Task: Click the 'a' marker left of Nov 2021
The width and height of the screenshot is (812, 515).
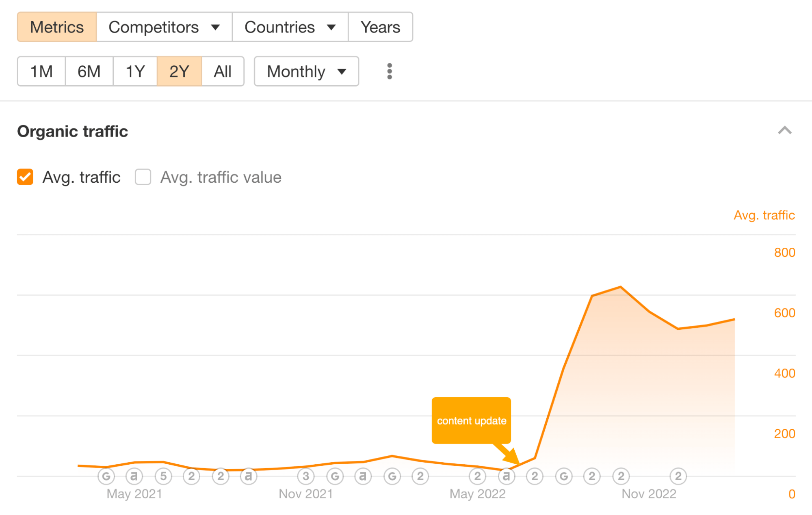Action: click(249, 476)
